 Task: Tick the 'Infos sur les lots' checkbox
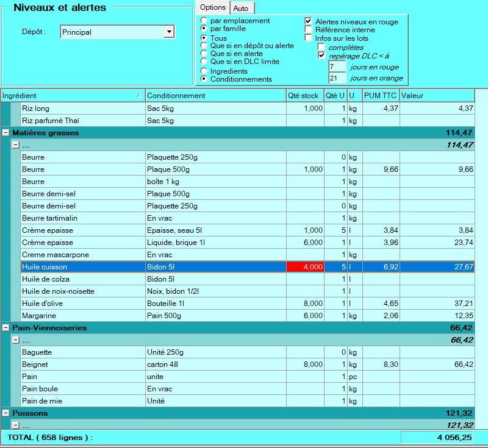pos(309,38)
